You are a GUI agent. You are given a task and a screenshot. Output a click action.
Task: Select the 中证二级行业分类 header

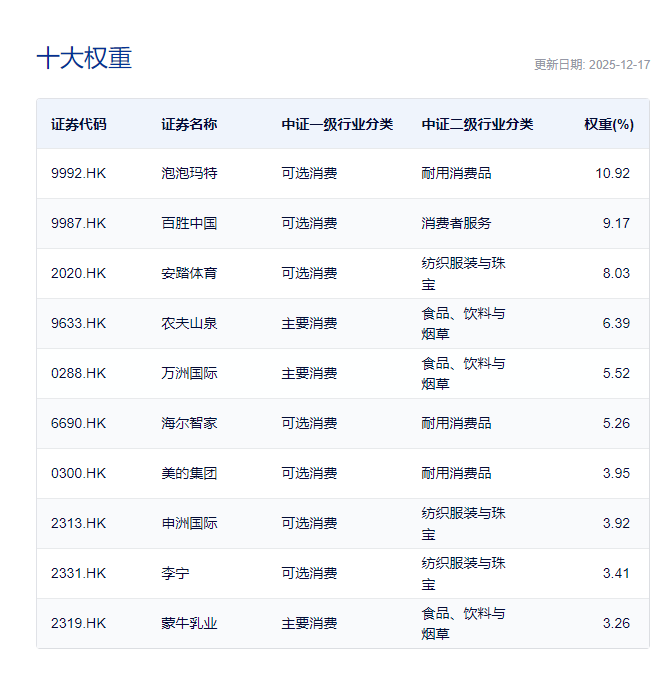click(x=477, y=125)
